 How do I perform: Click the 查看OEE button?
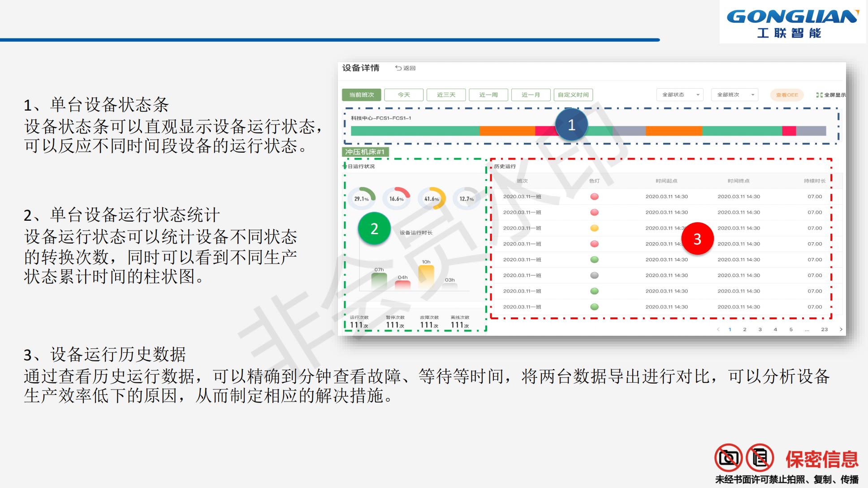[x=786, y=95]
